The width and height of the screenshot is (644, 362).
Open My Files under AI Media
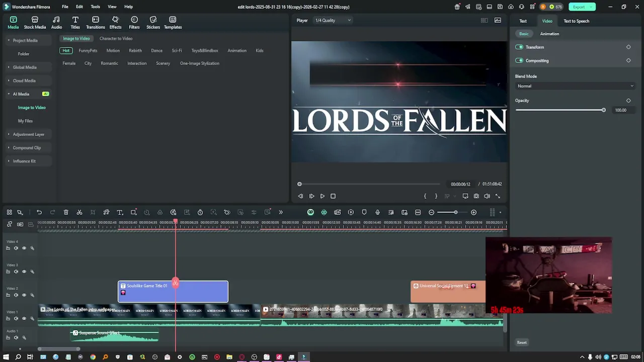pos(25,121)
